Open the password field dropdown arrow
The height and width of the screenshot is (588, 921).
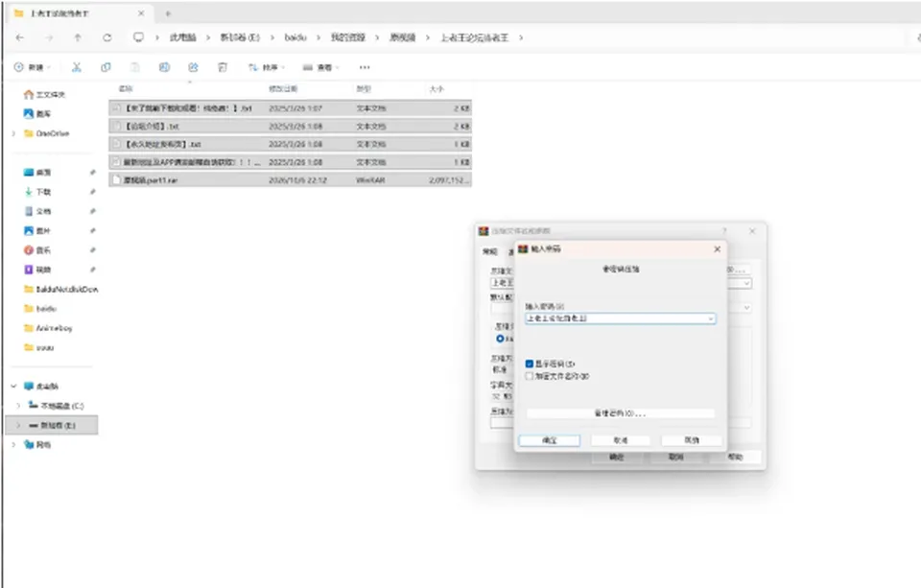pyautogui.click(x=711, y=319)
